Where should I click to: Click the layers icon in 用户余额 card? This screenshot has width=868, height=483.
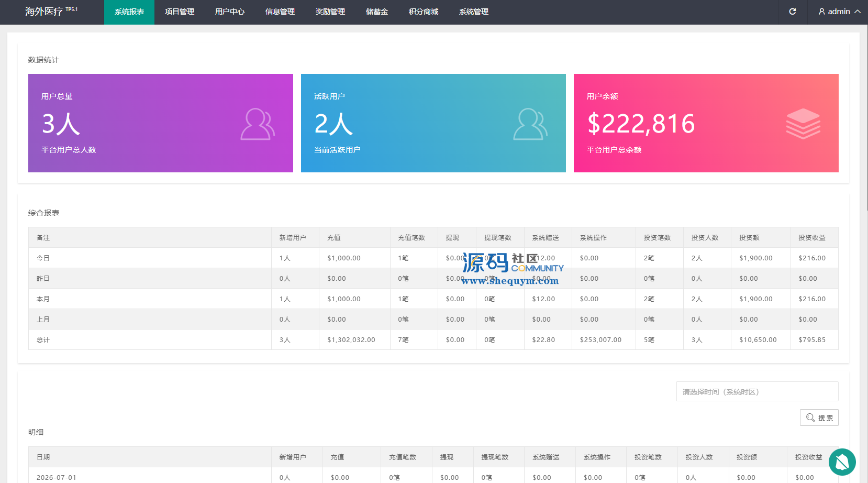click(x=803, y=124)
